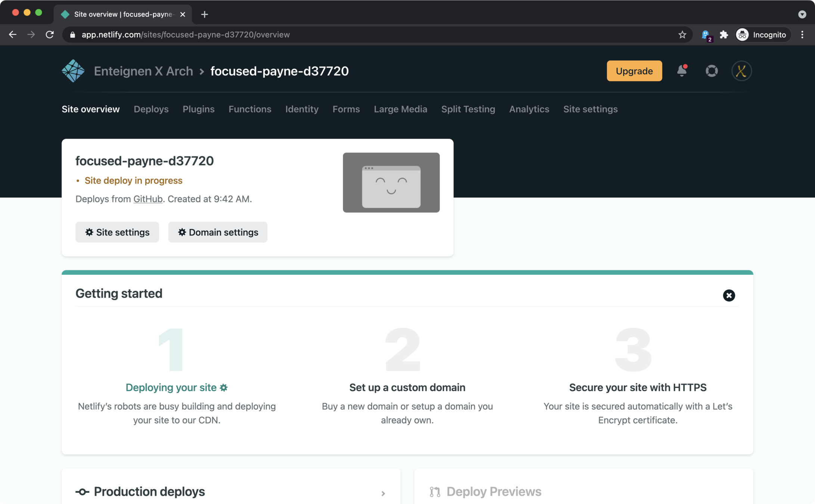Follow the GitHub link

tap(148, 199)
